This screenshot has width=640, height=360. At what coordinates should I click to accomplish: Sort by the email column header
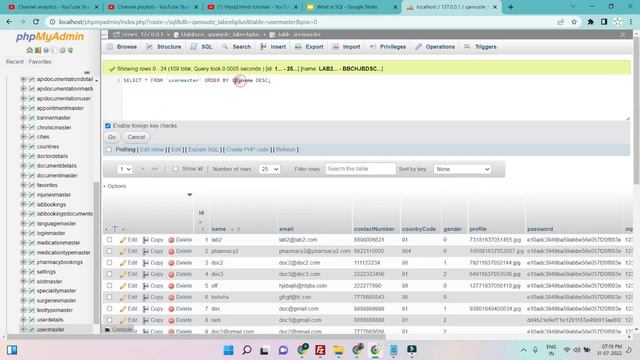[286, 229]
